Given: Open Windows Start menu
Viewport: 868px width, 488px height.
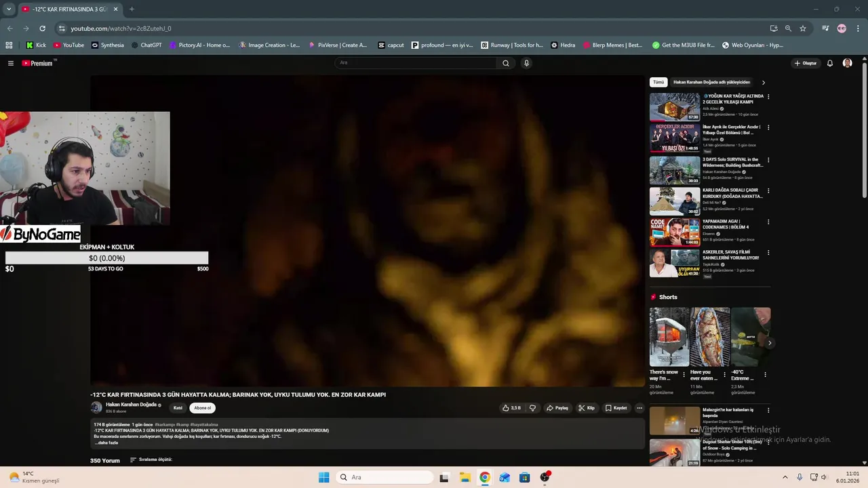Looking at the screenshot, I should (x=324, y=477).
